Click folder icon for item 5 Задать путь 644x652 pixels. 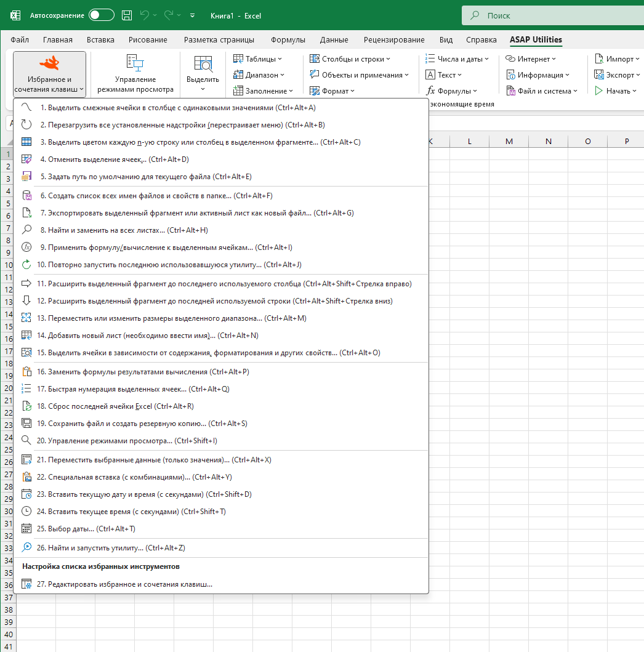(x=26, y=176)
